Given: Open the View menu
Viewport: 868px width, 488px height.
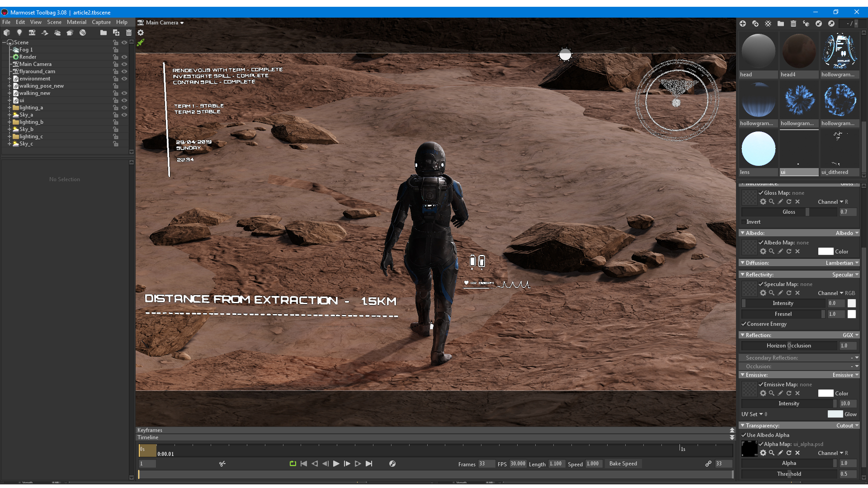Looking at the screenshot, I should point(36,22).
